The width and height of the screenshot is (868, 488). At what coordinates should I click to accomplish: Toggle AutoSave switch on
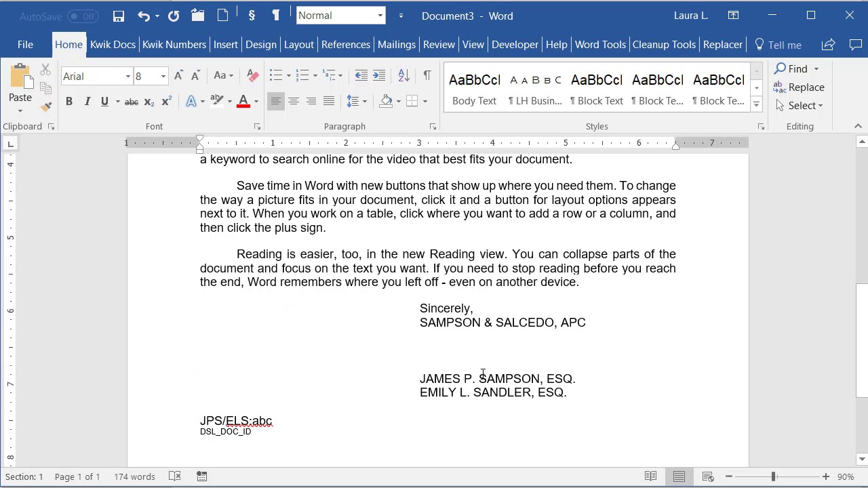[x=83, y=16]
